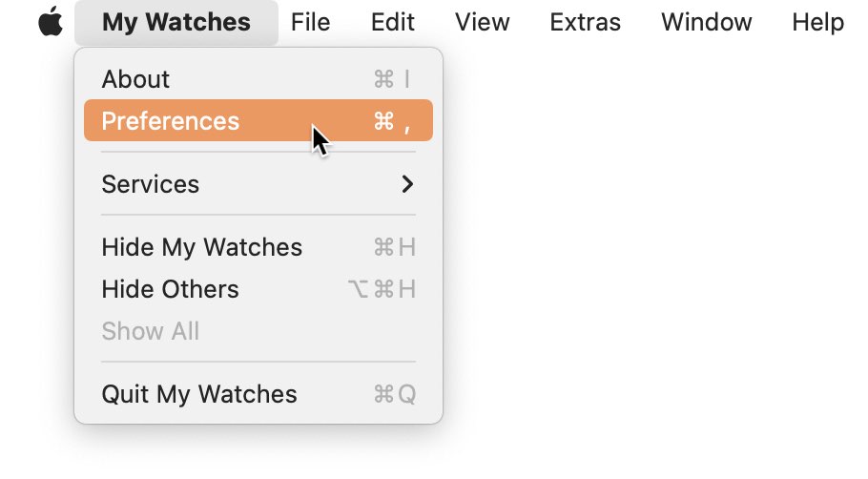Viewport: 868px width, 479px height.
Task: Click the Services menu label
Action: coord(150,184)
